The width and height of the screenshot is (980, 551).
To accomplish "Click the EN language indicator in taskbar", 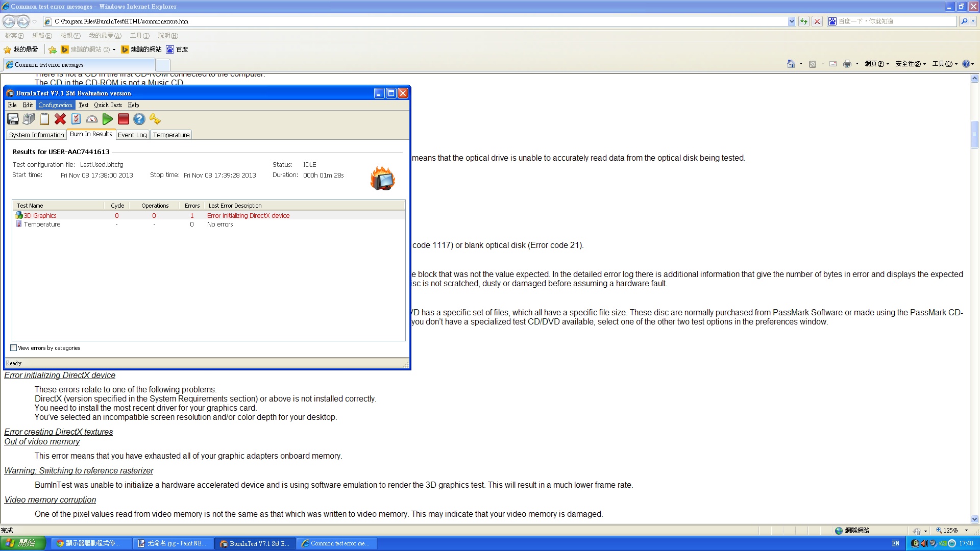I will pos(895,543).
